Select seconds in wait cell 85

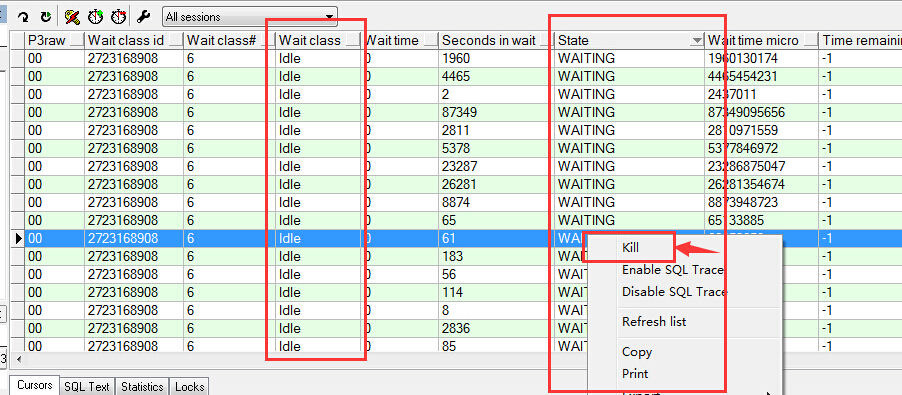(497, 346)
